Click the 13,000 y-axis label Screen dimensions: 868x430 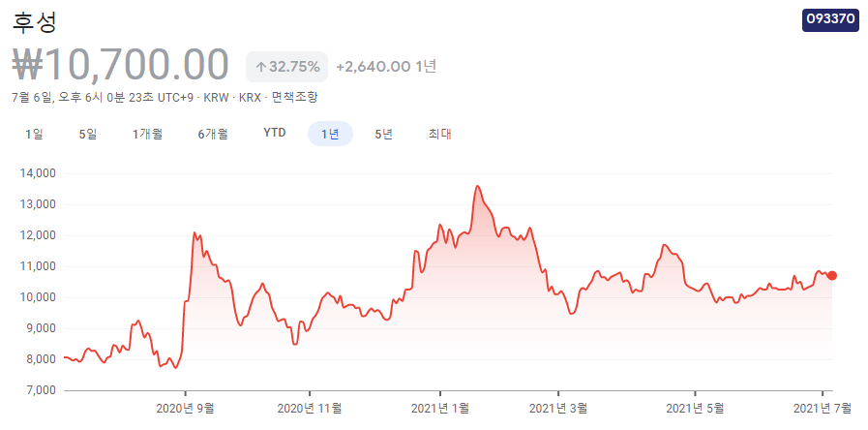point(39,204)
